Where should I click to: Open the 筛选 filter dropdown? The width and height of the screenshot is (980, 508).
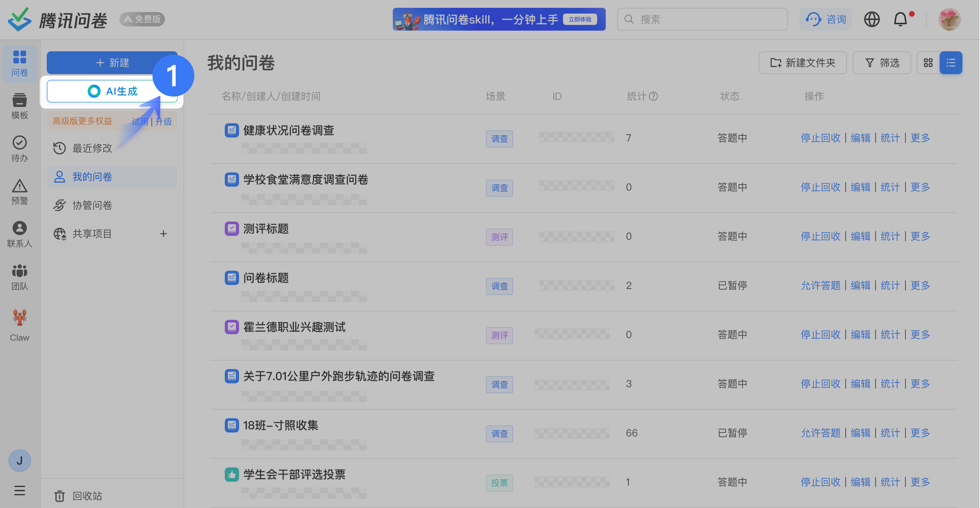(882, 63)
